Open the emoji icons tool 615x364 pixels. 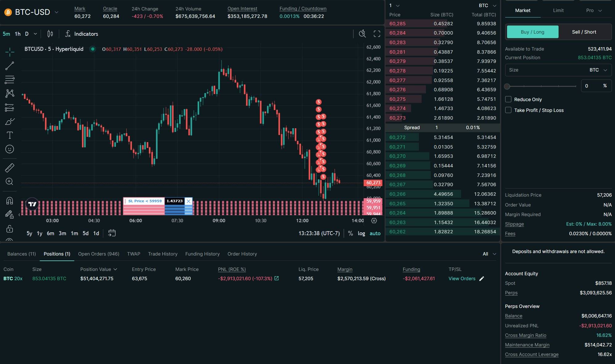point(10,149)
